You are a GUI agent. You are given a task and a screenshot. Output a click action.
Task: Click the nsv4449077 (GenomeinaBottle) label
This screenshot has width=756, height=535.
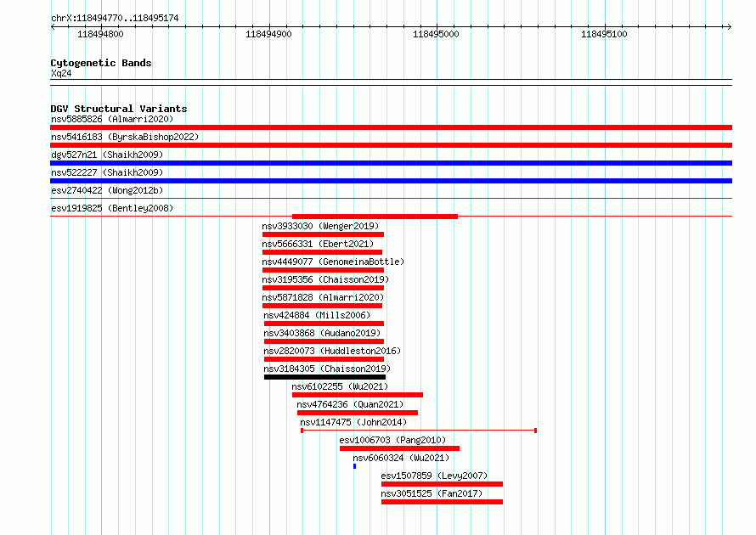coord(333,262)
